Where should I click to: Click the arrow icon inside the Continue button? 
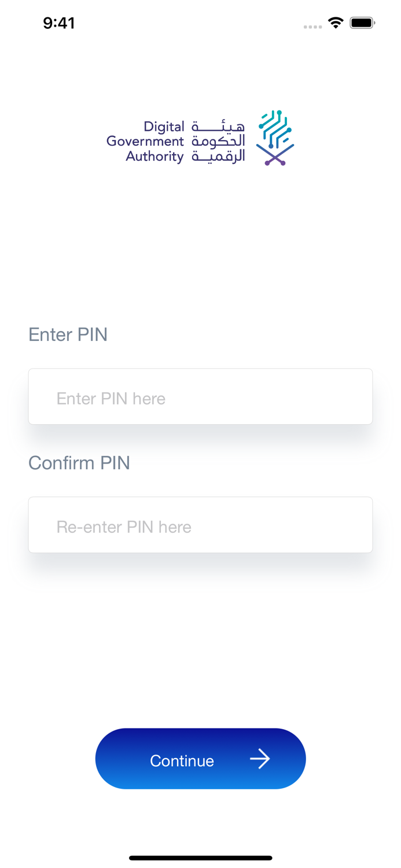pyautogui.click(x=262, y=759)
